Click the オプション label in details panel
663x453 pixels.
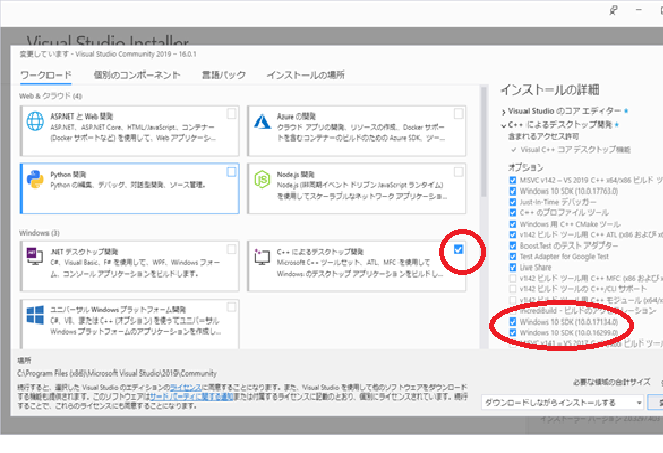(x=525, y=167)
